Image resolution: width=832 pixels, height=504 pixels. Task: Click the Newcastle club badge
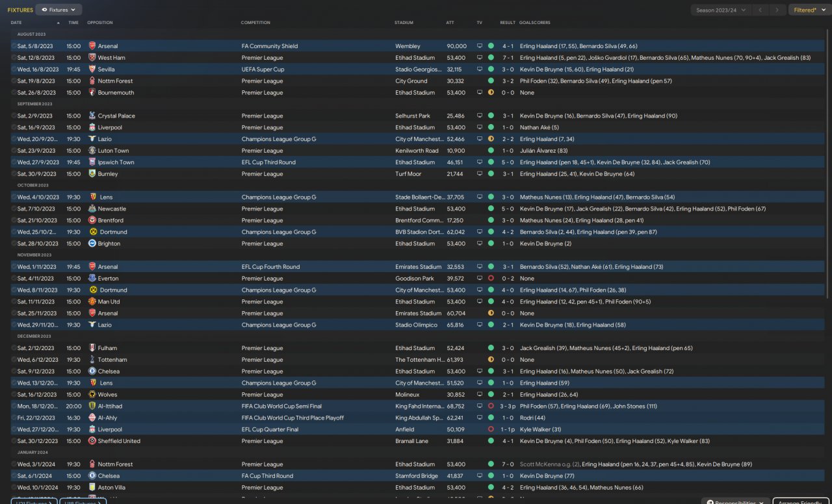[92, 209]
